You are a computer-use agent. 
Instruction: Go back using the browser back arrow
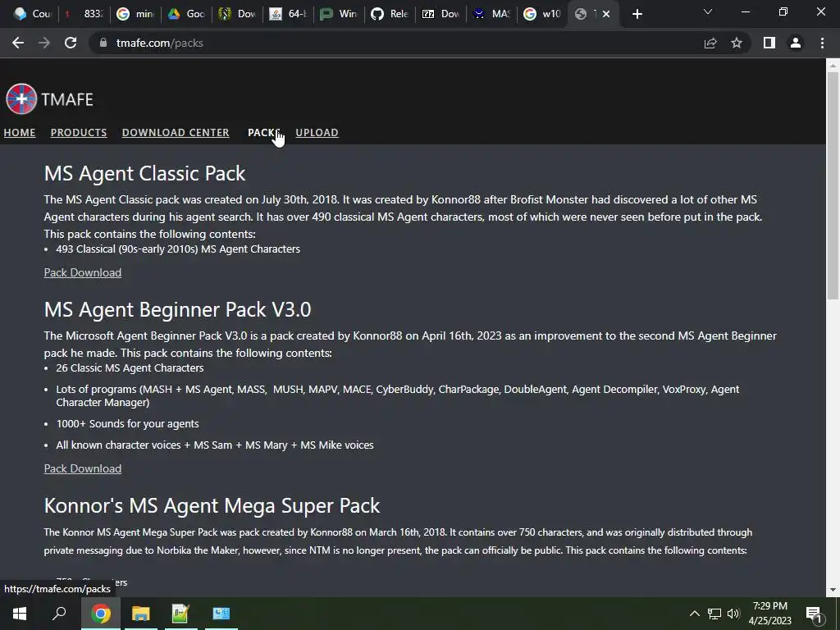point(18,43)
